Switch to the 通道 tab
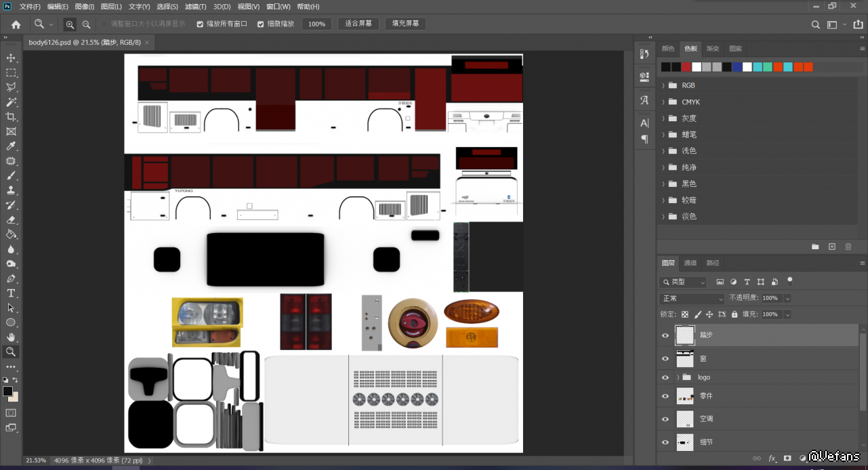Viewport: 868px width, 470px height. point(690,263)
